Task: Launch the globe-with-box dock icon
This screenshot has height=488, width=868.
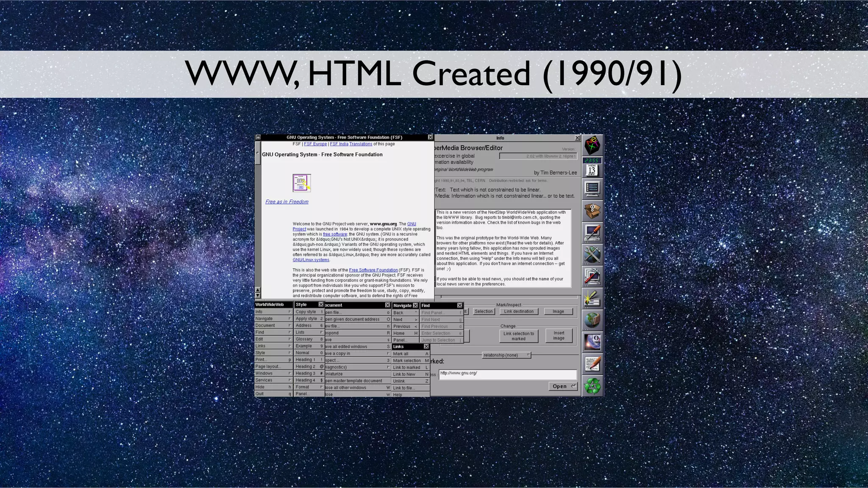Action: click(592, 320)
